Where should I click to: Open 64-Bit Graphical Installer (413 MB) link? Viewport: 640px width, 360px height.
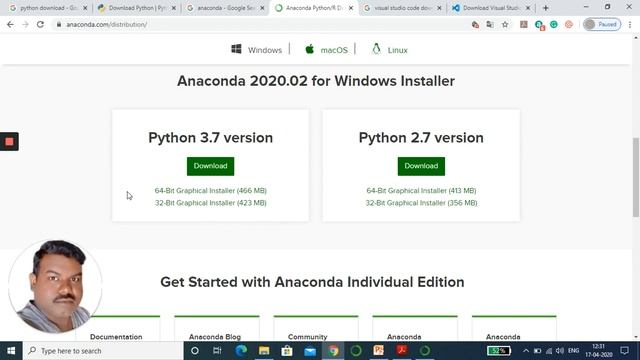point(421,191)
